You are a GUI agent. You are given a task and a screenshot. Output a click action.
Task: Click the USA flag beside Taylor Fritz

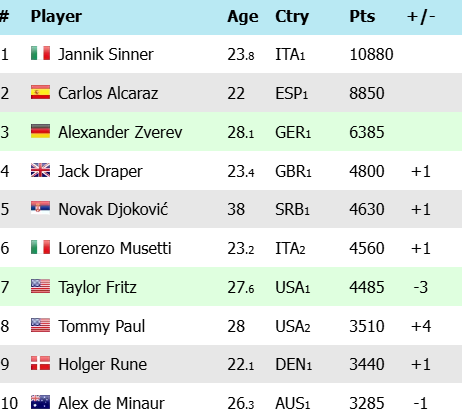point(40,286)
